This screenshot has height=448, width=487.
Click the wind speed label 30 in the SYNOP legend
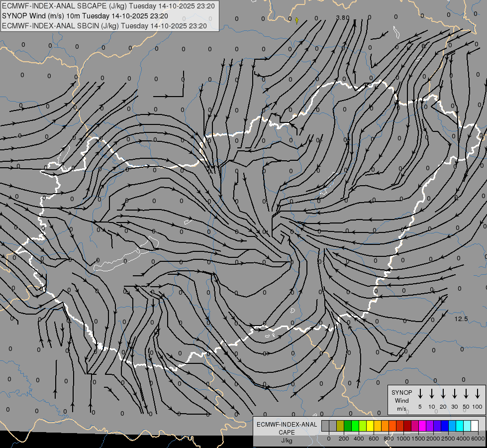coord(454,407)
